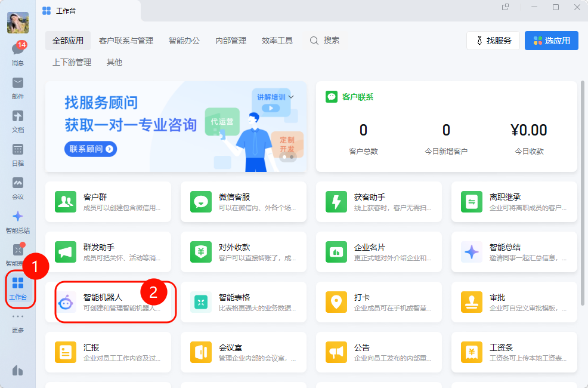Switch to 内部管理 tab
This screenshot has width=588, height=388.
(231, 41)
